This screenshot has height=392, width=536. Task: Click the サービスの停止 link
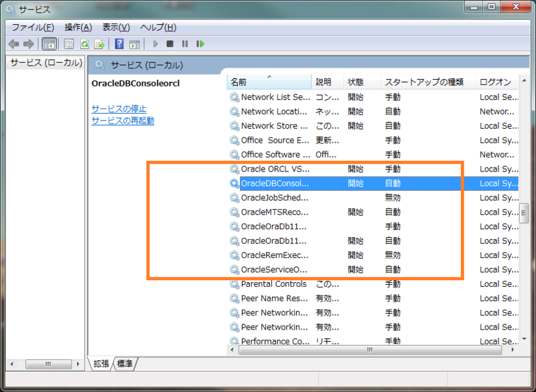[x=119, y=109]
